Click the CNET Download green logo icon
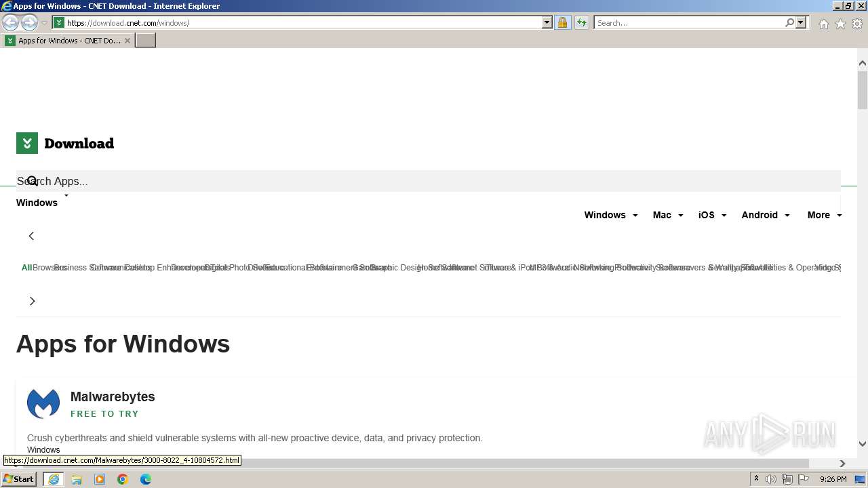 27,143
